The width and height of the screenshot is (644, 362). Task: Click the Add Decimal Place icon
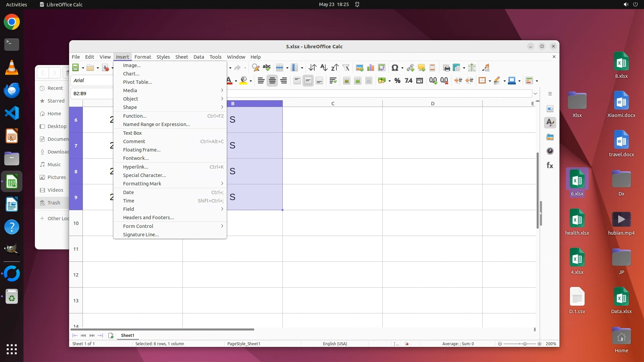(433, 80)
